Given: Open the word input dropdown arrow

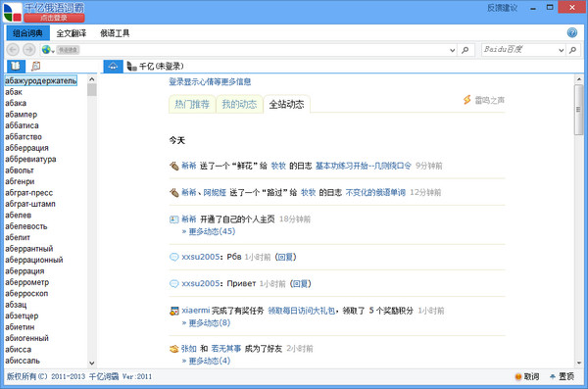Looking at the screenshot, I should click(x=452, y=50).
